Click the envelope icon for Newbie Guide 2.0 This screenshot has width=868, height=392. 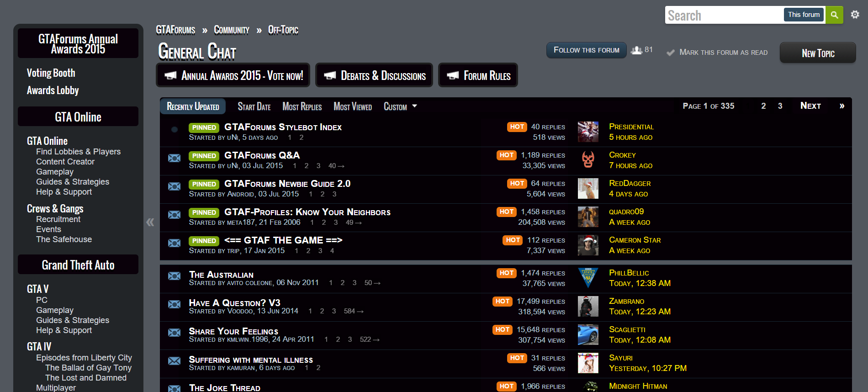(x=174, y=186)
